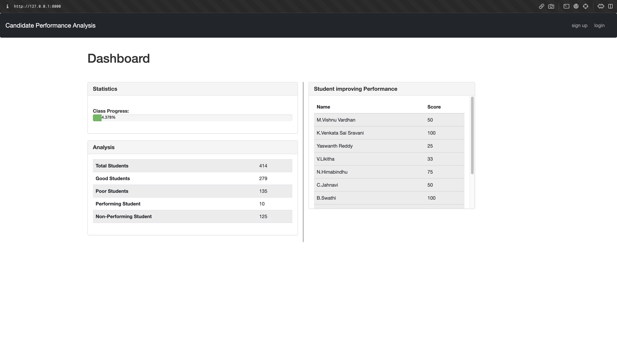Click the Name column header
Viewport: 617px width, 364px height.
pos(323,107)
